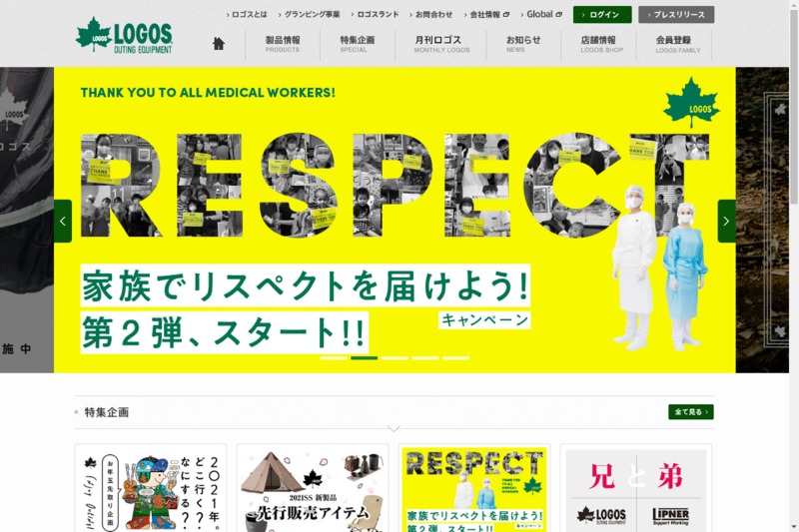Advance carousel with the right arrow
Image resolution: width=799 pixels, height=532 pixels.
(x=727, y=221)
